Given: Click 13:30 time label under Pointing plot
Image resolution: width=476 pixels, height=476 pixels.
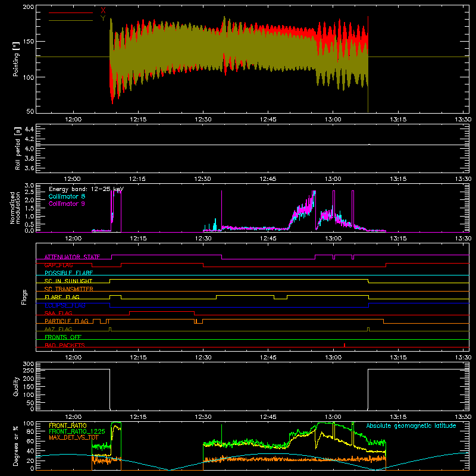Looking at the screenshot, I should pyautogui.click(x=464, y=120).
